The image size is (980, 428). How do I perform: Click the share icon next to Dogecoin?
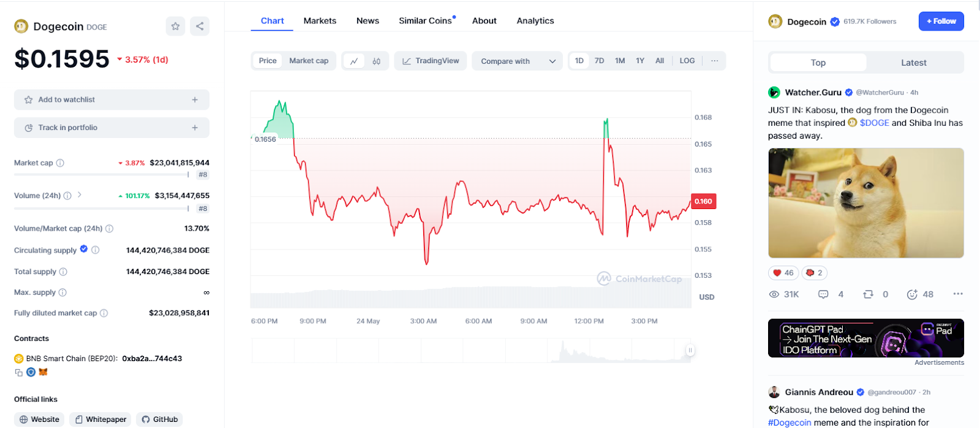pyautogui.click(x=200, y=26)
